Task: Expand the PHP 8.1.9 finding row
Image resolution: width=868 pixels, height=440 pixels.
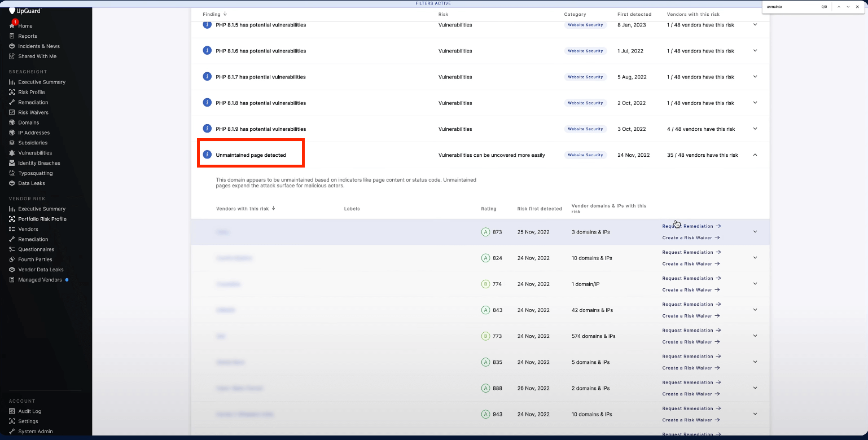Action: pyautogui.click(x=755, y=129)
